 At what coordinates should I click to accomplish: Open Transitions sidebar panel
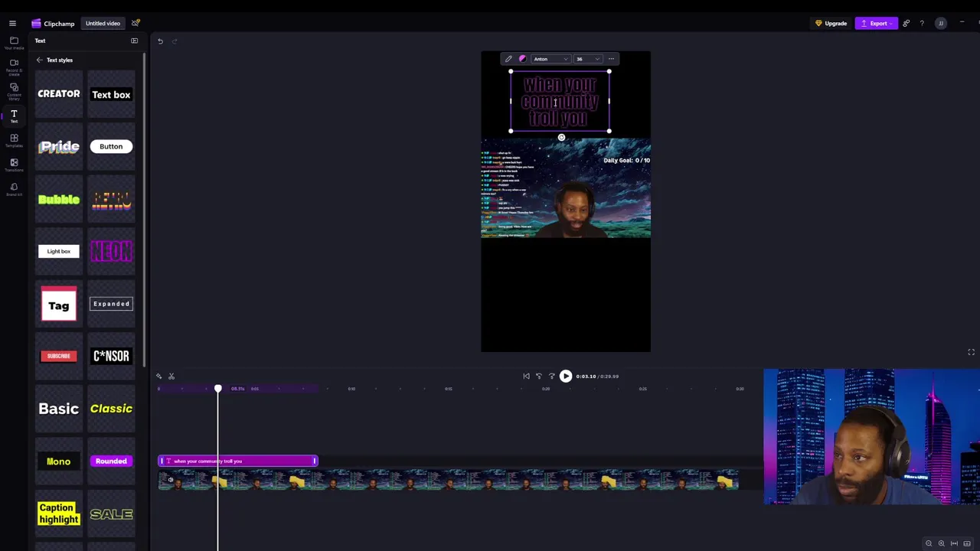[14, 165]
